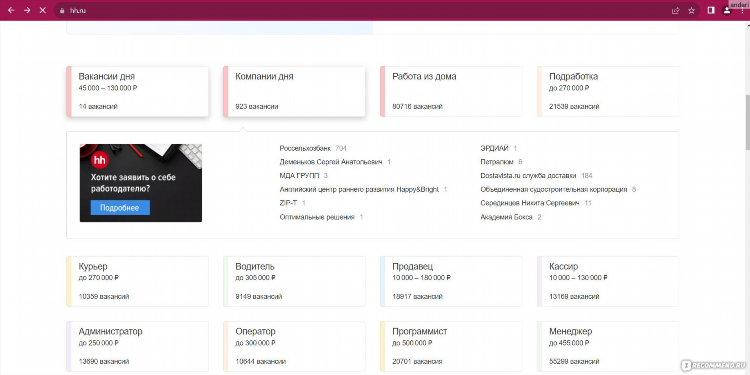Click the 55289 вакансий count text
The image size is (750, 375).
(574, 362)
